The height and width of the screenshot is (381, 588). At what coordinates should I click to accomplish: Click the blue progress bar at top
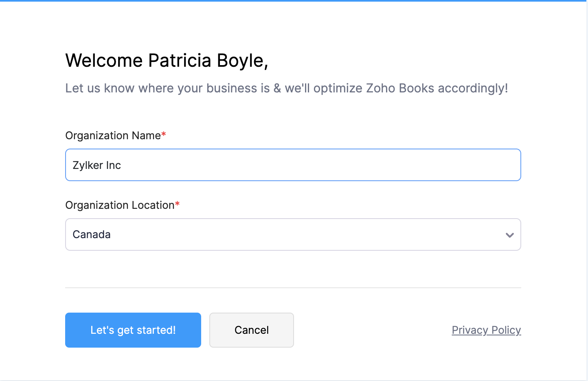[x=293, y=1]
